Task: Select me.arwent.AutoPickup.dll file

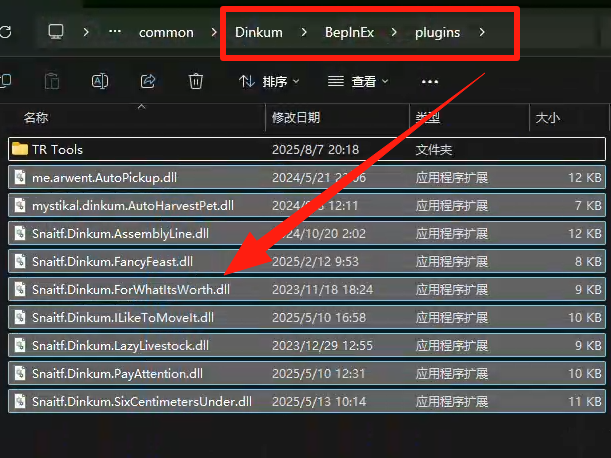Action: click(307, 178)
